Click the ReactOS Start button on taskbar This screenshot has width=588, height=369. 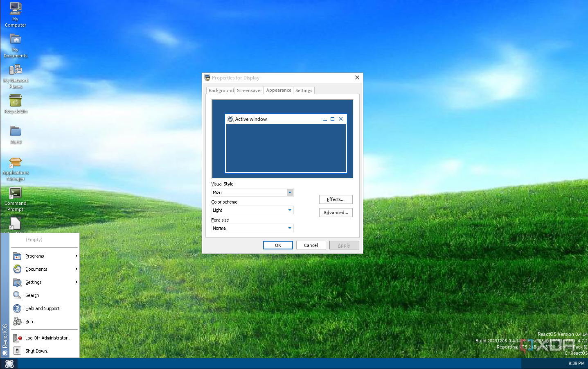pyautogui.click(x=9, y=364)
